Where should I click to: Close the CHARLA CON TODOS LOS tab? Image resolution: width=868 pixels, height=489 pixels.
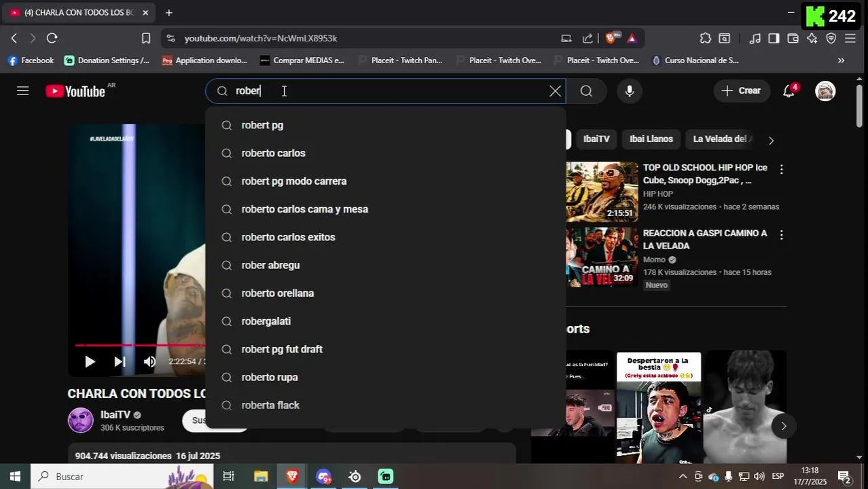coord(145,12)
